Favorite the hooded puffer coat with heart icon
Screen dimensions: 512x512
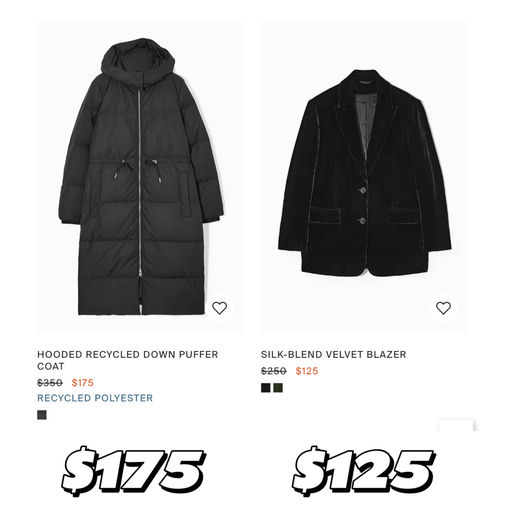point(219,308)
